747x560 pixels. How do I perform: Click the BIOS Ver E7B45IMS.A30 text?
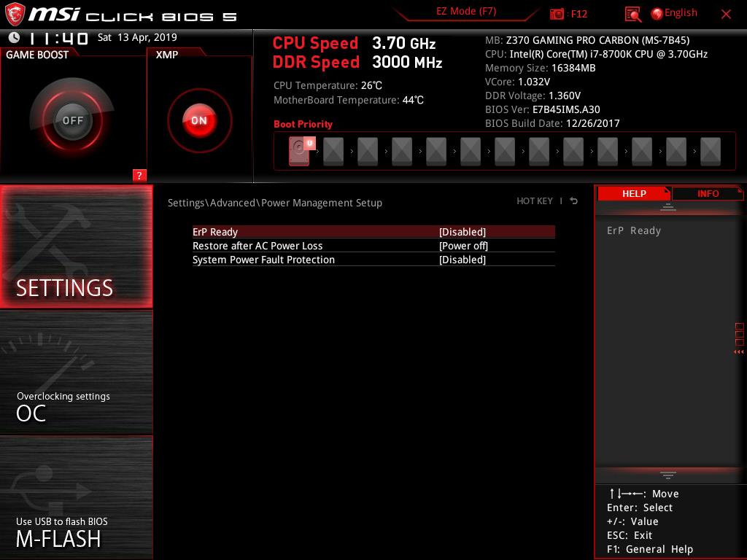click(x=542, y=109)
